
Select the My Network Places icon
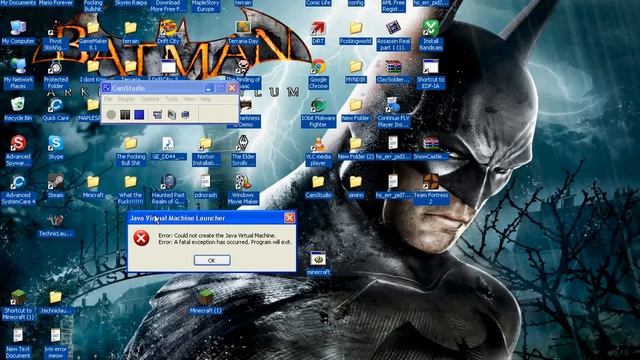click(18, 73)
